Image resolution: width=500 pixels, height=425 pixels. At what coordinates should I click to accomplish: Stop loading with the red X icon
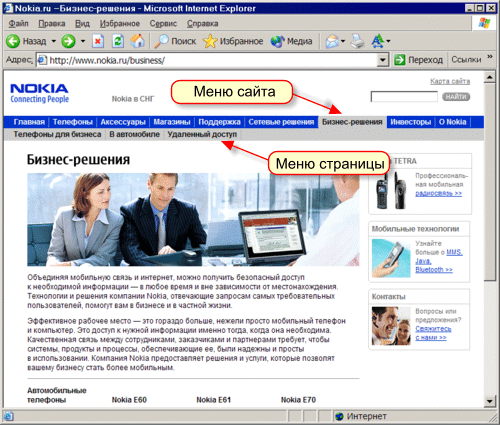point(98,41)
